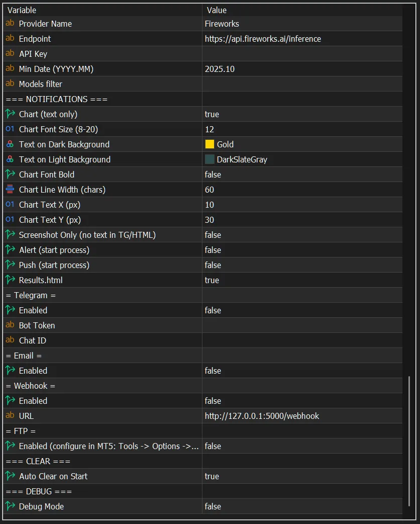Click the bool icon beside Push (start process)
This screenshot has width=420, height=524.
pyautogui.click(x=10, y=265)
